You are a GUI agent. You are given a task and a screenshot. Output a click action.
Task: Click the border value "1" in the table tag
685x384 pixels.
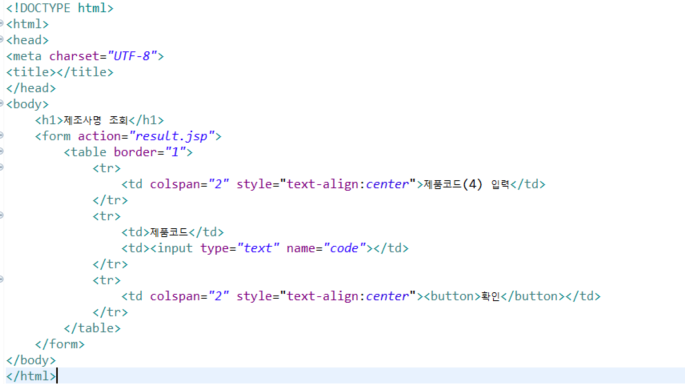[175, 152]
